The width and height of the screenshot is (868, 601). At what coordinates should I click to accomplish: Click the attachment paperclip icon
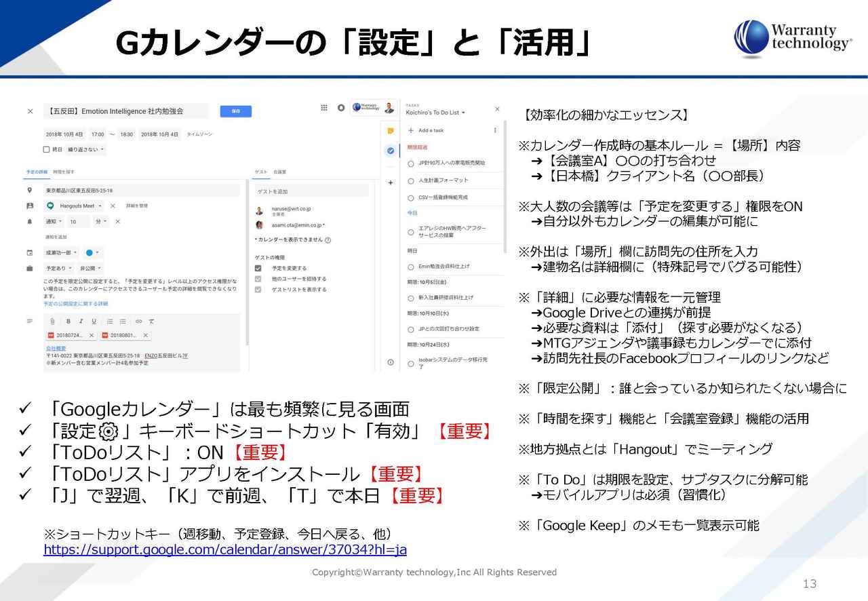point(52,321)
